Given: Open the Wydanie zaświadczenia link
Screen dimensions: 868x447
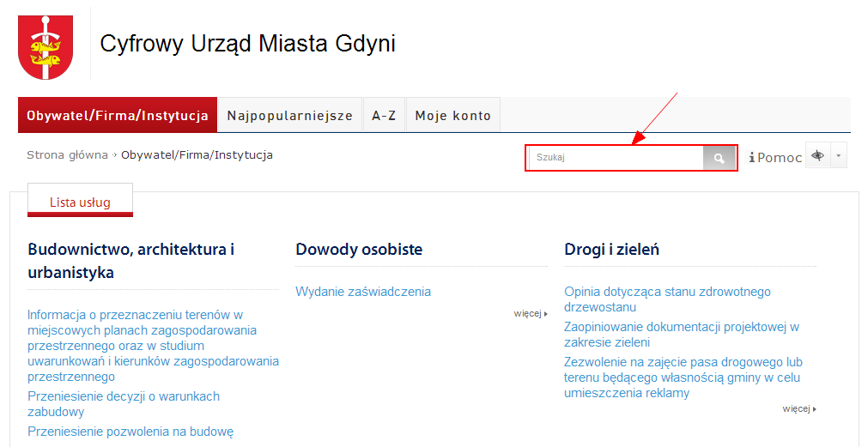Looking at the screenshot, I should (x=363, y=292).
